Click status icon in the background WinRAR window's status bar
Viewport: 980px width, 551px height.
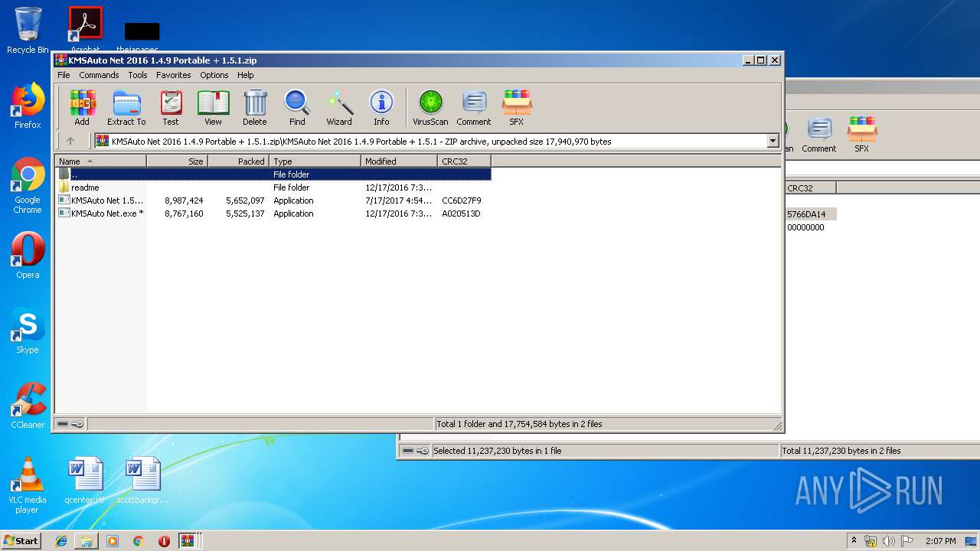pos(415,451)
